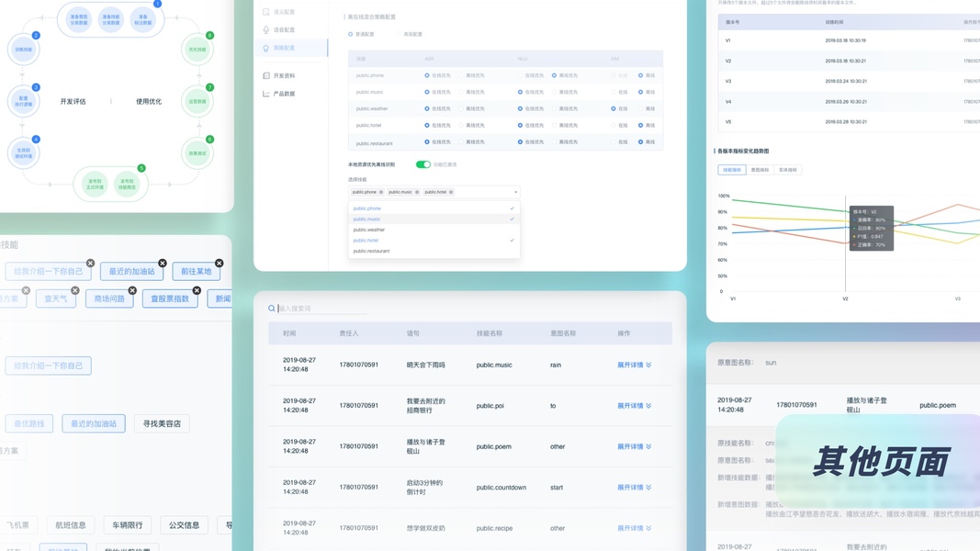Click the 最优路线 tag button

29,423
